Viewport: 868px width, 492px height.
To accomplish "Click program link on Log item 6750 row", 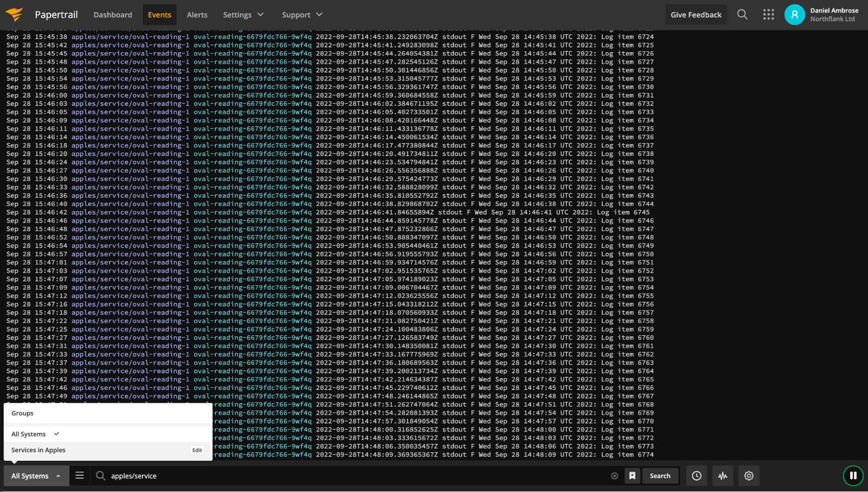I will tap(252, 254).
